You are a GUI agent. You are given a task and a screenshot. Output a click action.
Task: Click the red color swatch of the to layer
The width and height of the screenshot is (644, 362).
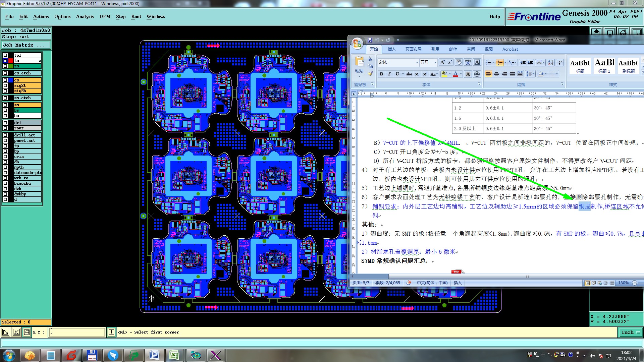point(11,61)
